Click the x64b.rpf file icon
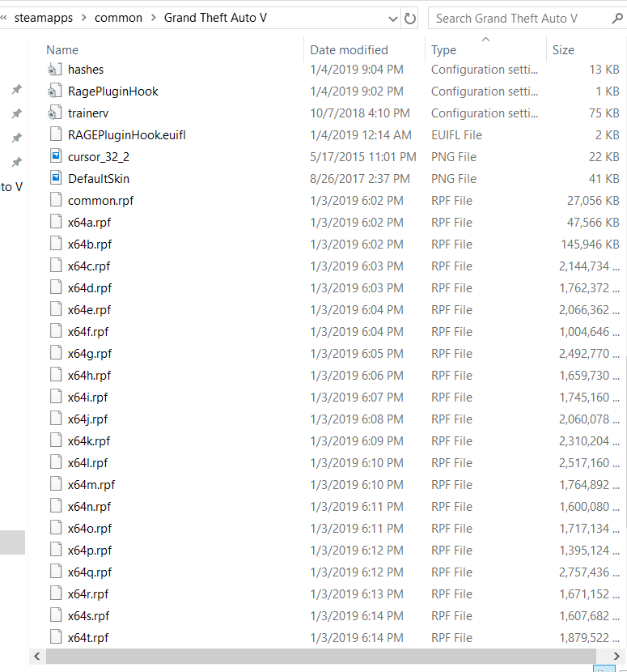627x672 pixels. pyautogui.click(x=56, y=244)
